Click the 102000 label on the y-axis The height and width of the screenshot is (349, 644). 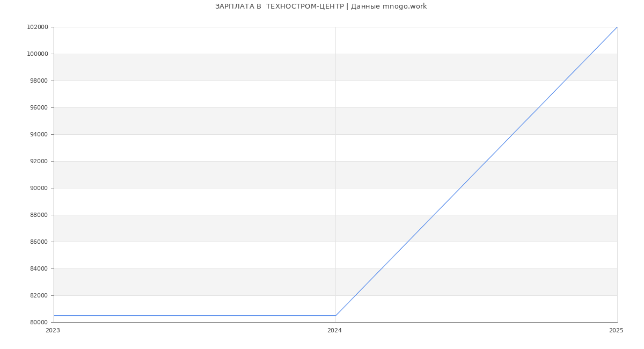[x=38, y=27]
